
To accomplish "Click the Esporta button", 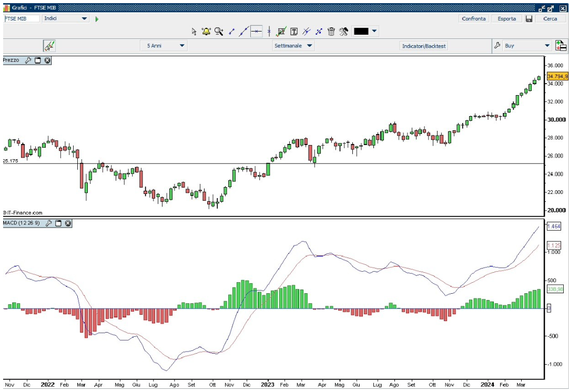I will 506,18.
